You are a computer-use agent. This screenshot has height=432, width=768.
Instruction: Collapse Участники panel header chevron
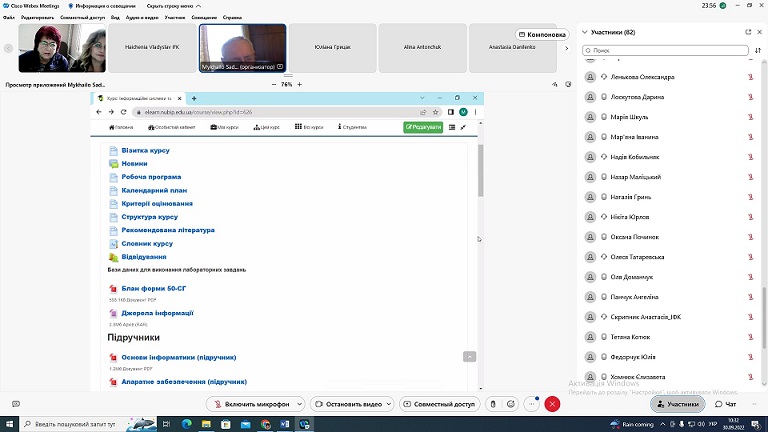click(584, 32)
